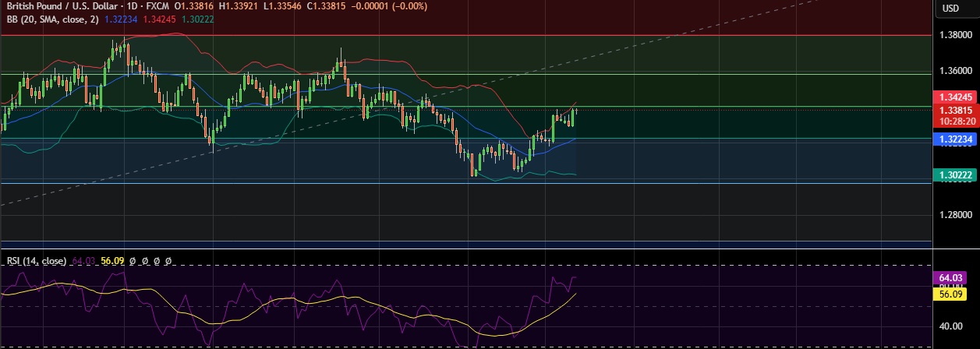Click the 40.00 level on RSI scale
The image size is (980, 349).
(949, 326)
